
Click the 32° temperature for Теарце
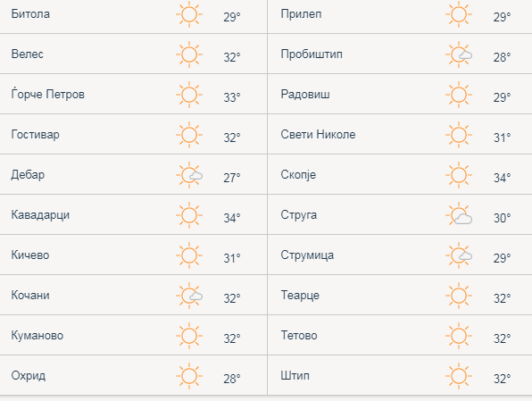tap(503, 298)
